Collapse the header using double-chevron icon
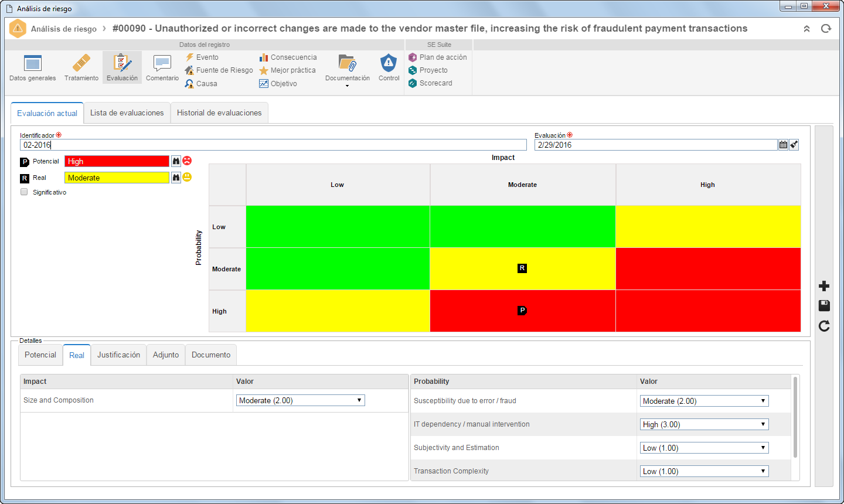Image resolution: width=844 pixels, height=504 pixels. pyautogui.click(x=806, y=29)
